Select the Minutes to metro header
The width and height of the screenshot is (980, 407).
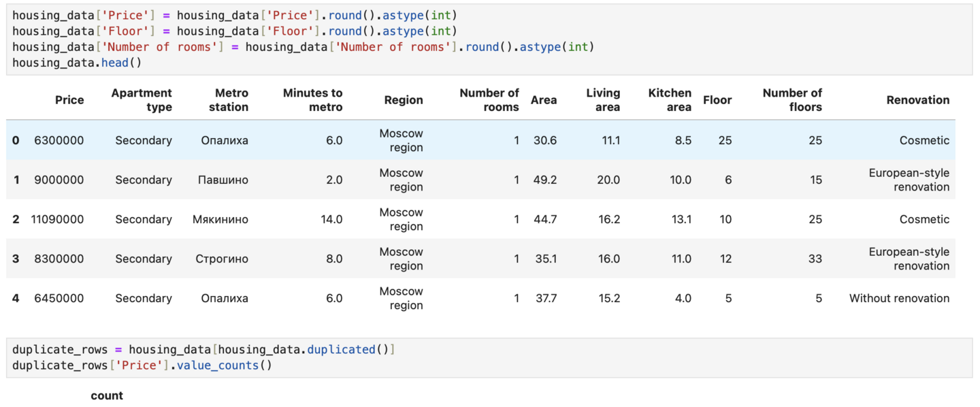[312, 100]
